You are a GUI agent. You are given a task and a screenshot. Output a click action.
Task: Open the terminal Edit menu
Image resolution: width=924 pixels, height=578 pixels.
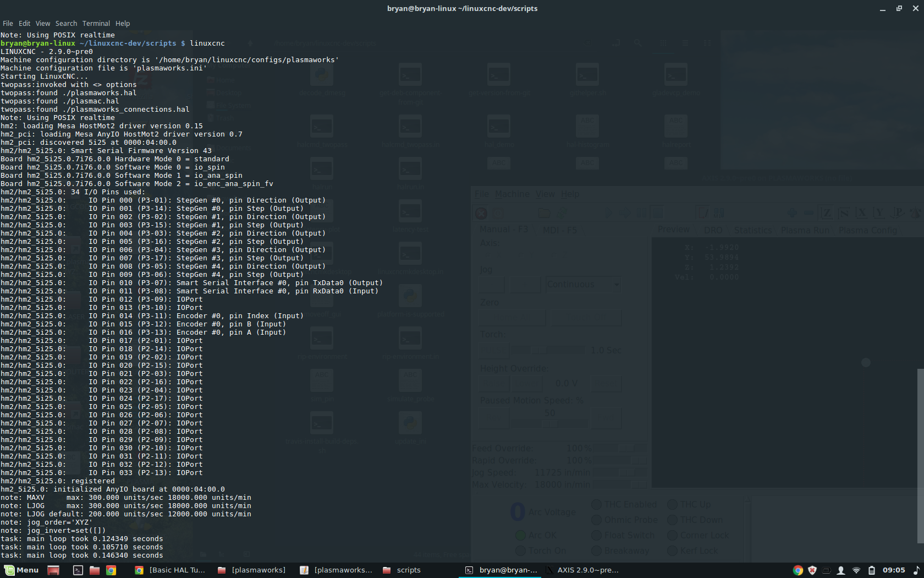point(25,24)
